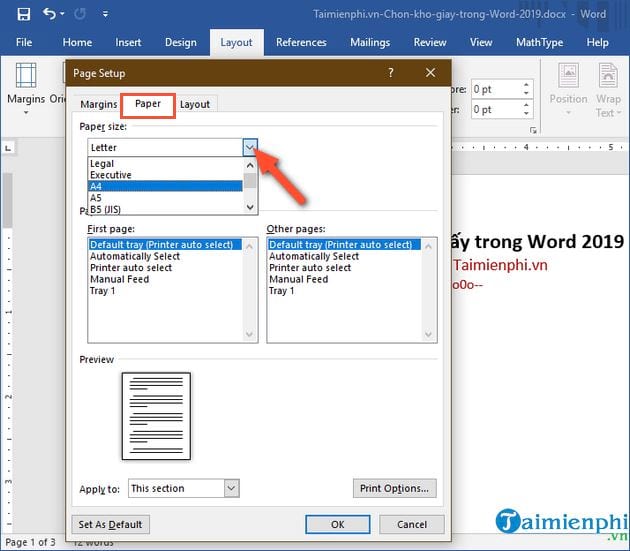Click the Wrap Text icon

coord(608,75)
